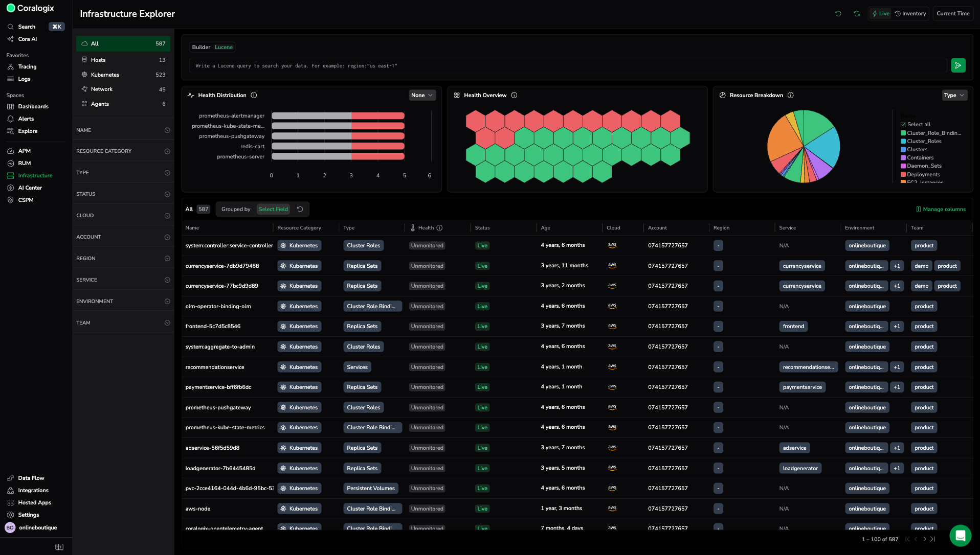Click the sync refresh icon beside Live

(x=857, y=14)
